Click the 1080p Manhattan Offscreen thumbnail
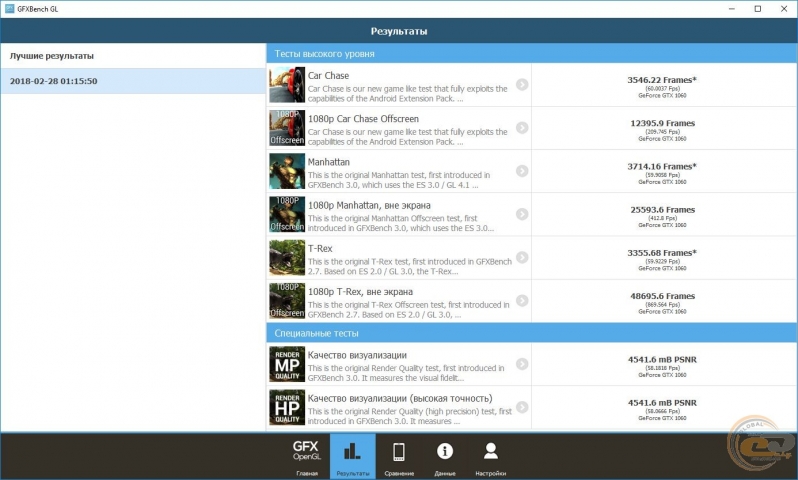 [x=287, y=214]
